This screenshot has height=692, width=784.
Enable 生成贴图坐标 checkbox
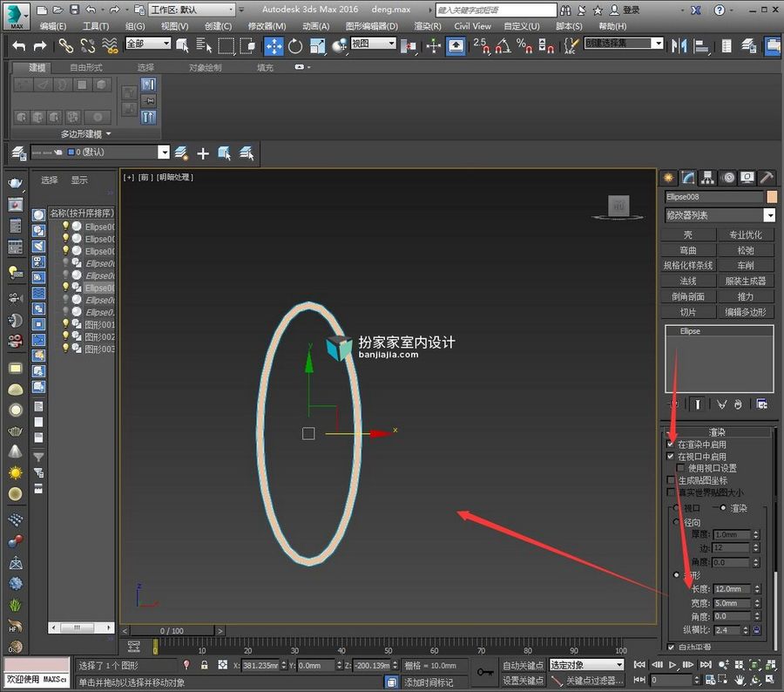point(671,480)
